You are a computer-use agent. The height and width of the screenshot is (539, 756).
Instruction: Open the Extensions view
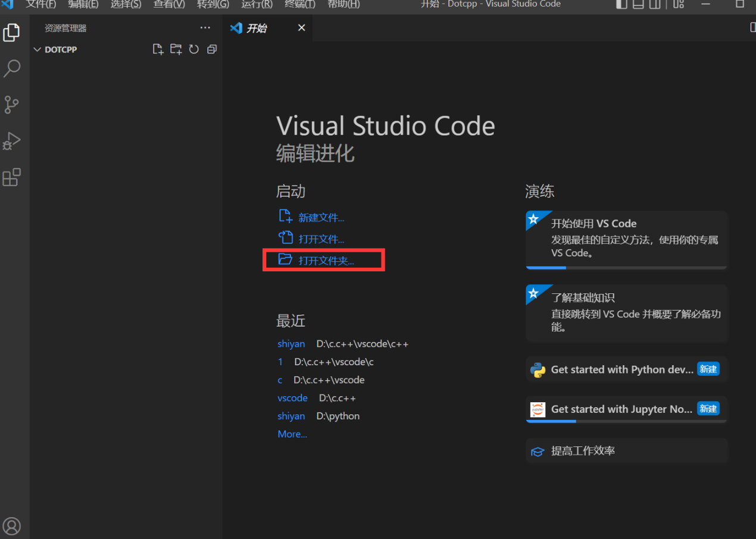(x=12, y=177)
